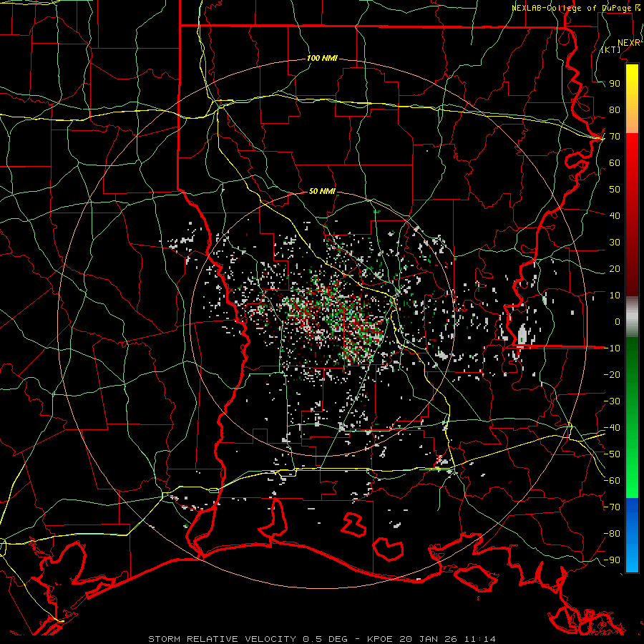Pick the blue bottom segment of color bar
Image resolution: width=644 pixels, height=644 pixels.
tap(632, 535)
